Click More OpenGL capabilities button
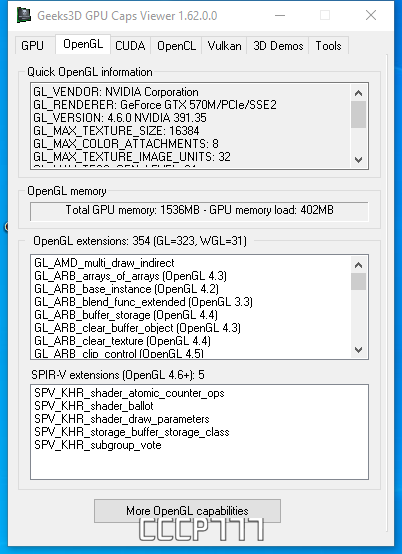 [x=187, y=511]
